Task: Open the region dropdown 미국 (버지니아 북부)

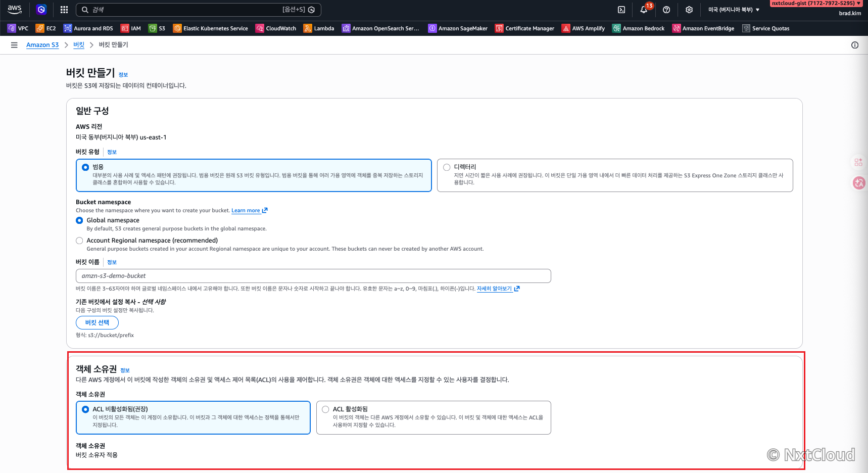Action: click(734, 10)
